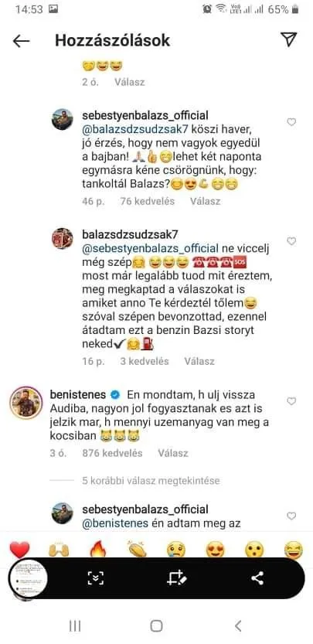Viewport: 313px width, 644px height.
Task: Tap the scroll capture icon in screenshot toolbar
Action: pyautogui.click(x=96, y=578)
